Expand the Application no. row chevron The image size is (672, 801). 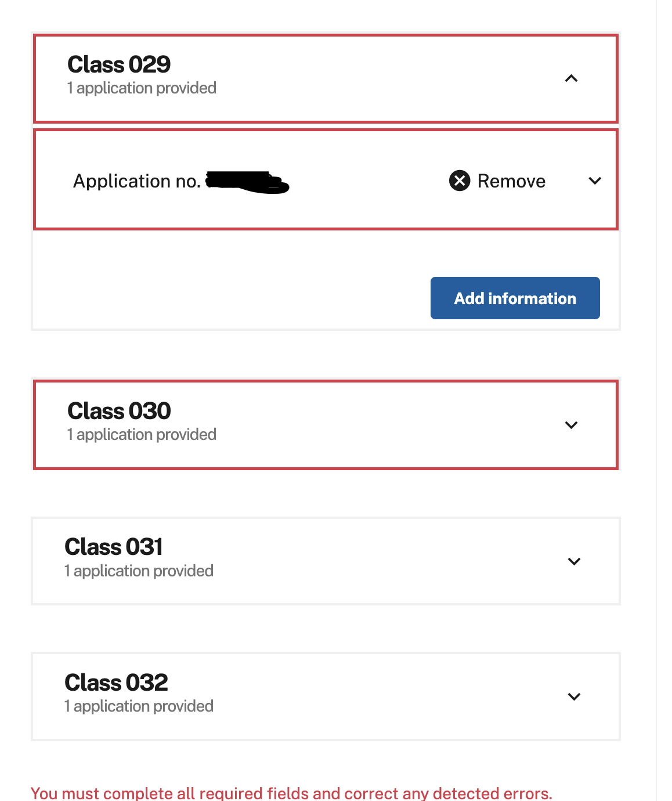pos(594,181)
